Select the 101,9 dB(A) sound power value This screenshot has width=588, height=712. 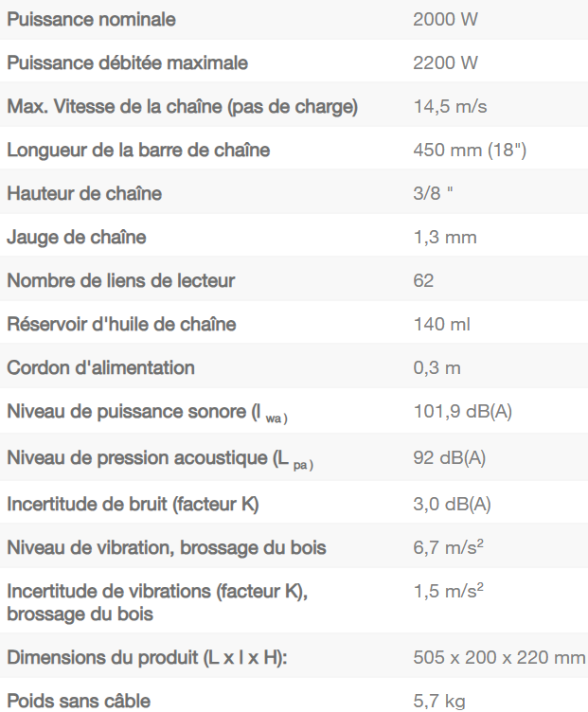463,412
